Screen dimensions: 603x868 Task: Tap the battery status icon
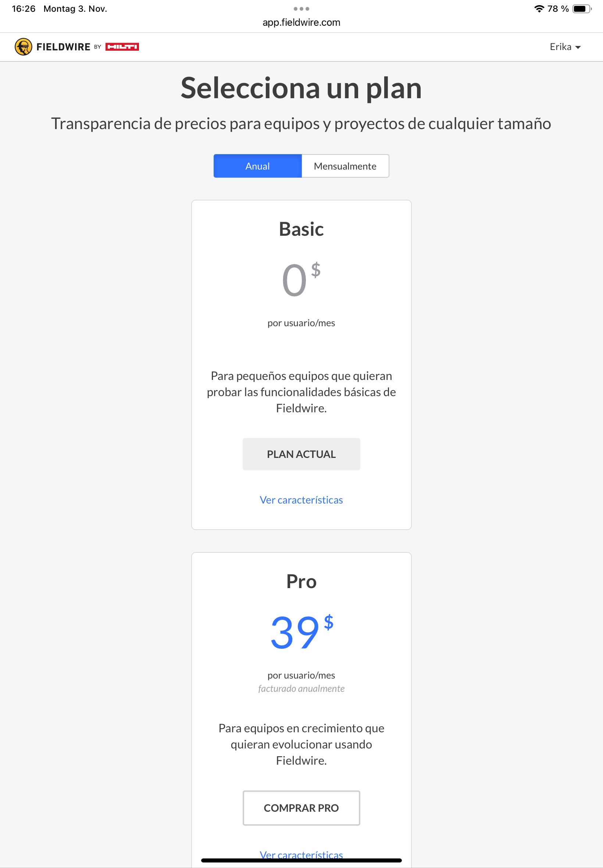click(581, 9)
